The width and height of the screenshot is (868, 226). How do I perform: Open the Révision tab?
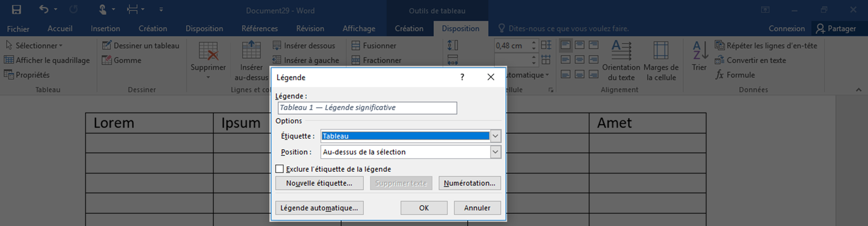point(310,28)
